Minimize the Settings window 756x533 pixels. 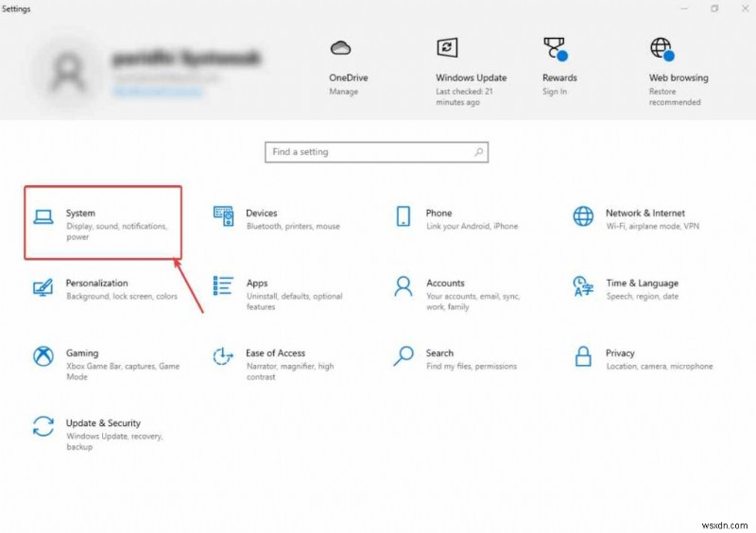[684, 9]
